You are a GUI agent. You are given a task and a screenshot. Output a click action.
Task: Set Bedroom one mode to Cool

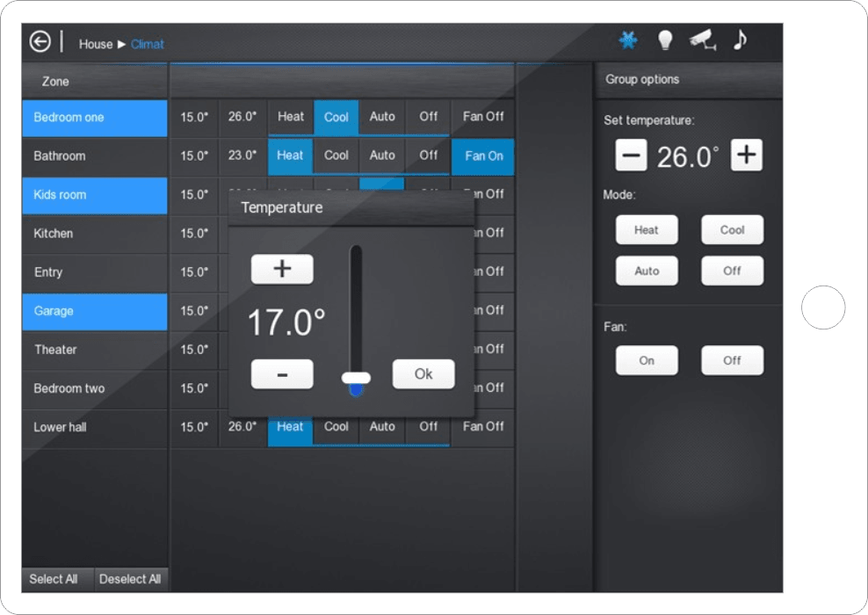(336, 117)
